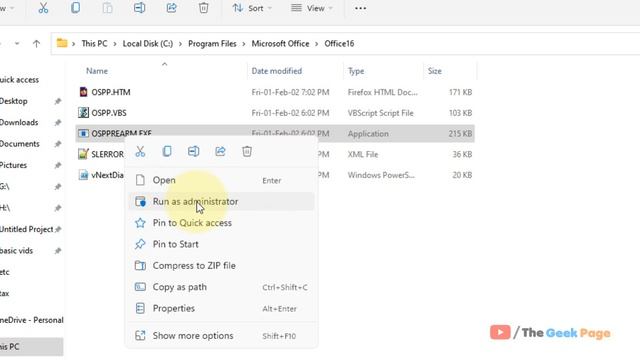This screenshot has height=360, width=640.
Task: Choose Show more options
Action: point(221,336)
